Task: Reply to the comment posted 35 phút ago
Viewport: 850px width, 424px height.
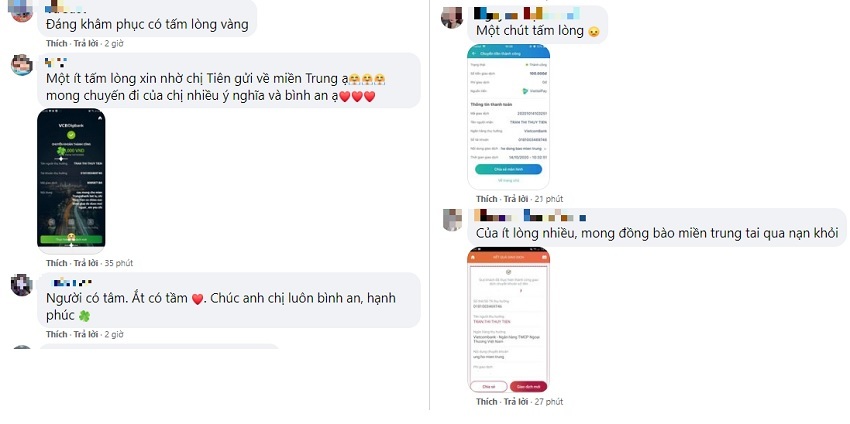Action: click(x=86, y=263)
